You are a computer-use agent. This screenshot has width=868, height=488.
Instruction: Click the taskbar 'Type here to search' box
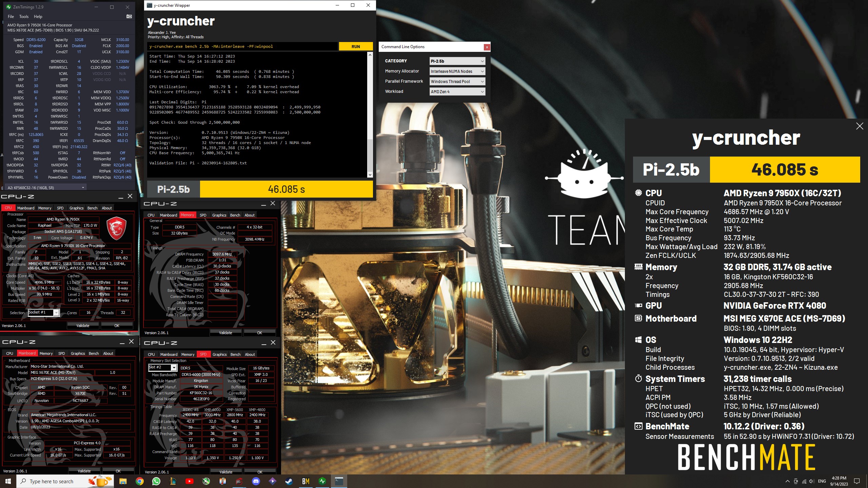click(x=64, y=481)
